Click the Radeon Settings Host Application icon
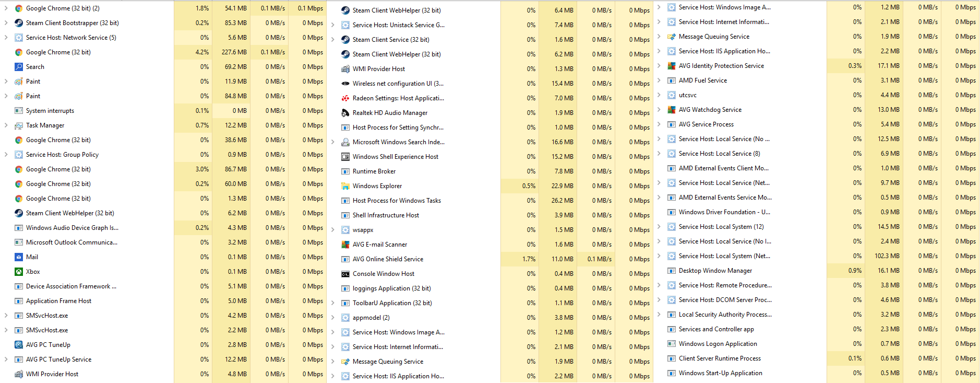 pos(345,98)
